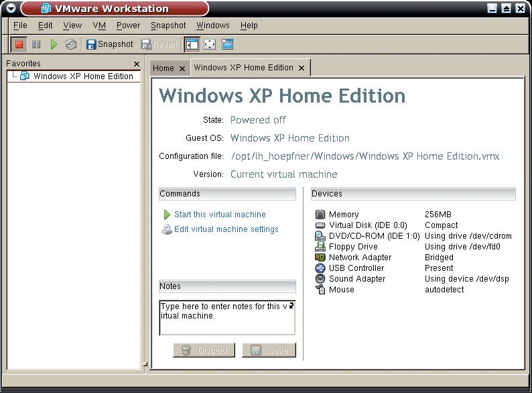The image size is (532, 393).
Task: Click the green Power On toolbar icon
Action: [x=54, y=44]
